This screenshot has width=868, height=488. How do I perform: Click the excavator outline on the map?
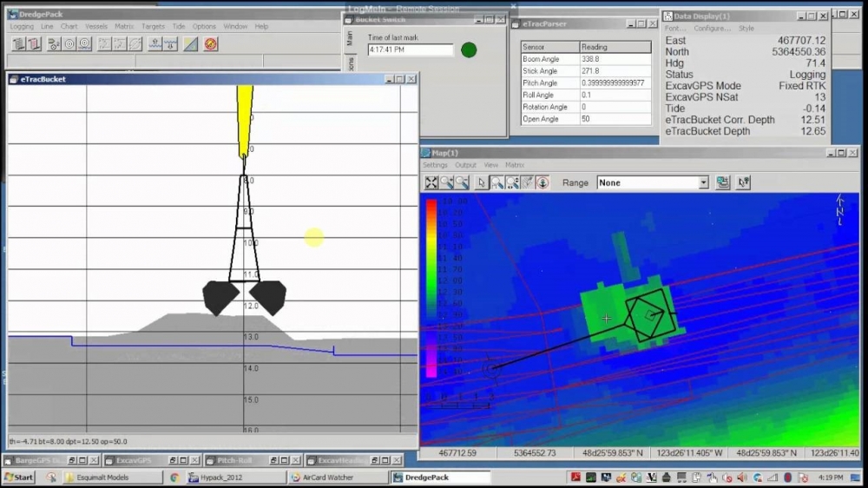click(x=648, y=314)
